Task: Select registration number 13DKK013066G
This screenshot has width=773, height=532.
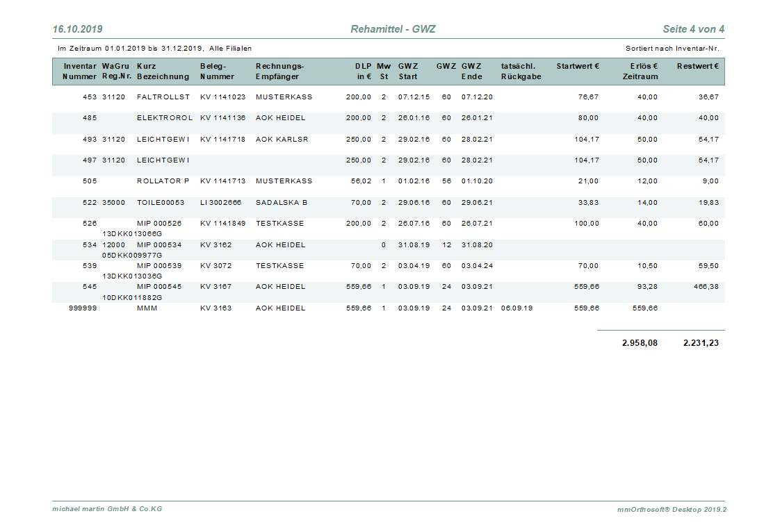Action: tap(132, 234)
